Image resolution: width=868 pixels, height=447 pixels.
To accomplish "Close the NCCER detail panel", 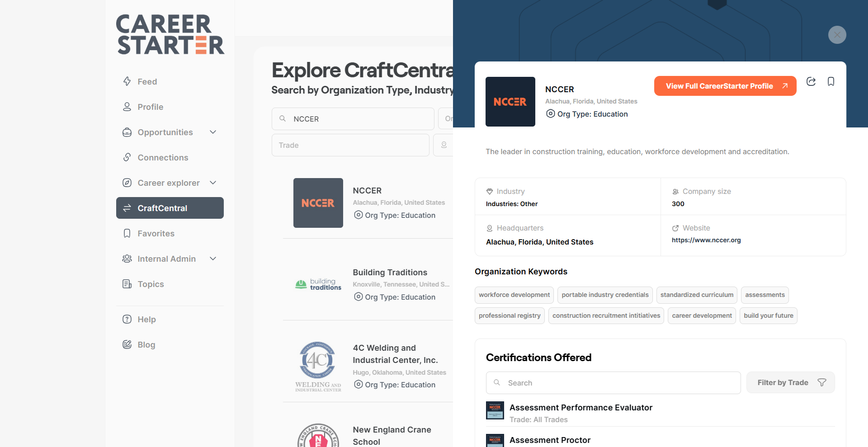I will coord(837,35).
